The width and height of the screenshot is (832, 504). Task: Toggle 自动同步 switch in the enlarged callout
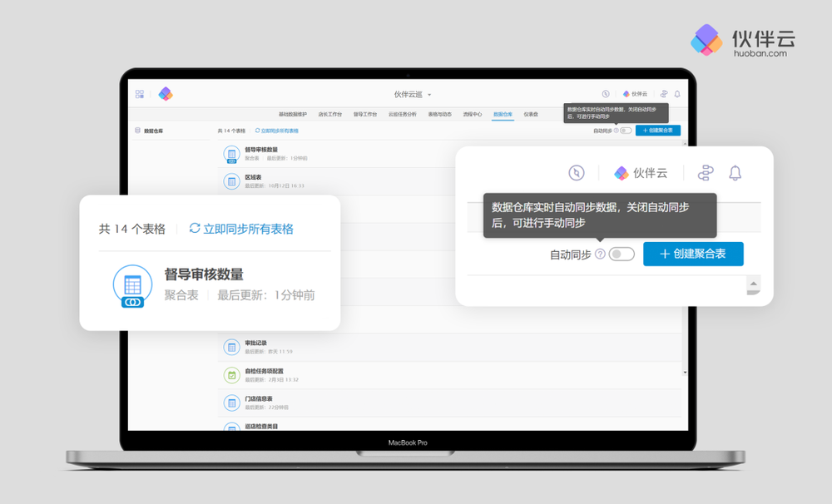(x=622, y=254)
